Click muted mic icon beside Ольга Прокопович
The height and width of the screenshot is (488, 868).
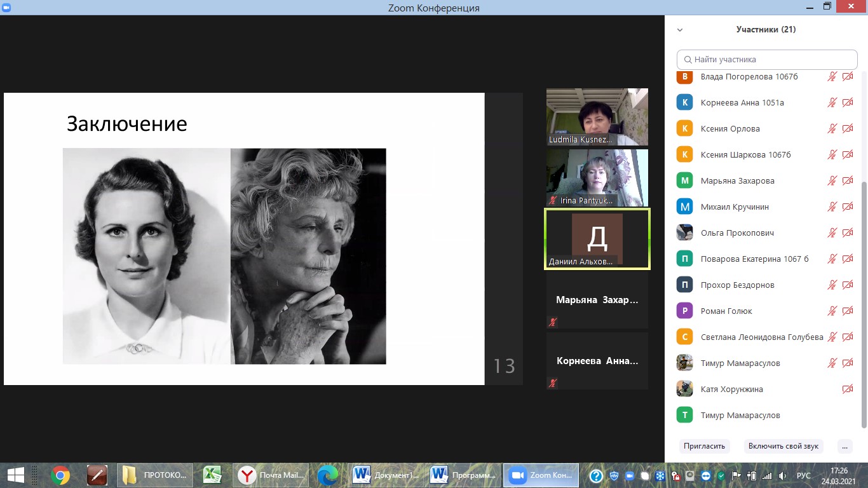[832, 233]
